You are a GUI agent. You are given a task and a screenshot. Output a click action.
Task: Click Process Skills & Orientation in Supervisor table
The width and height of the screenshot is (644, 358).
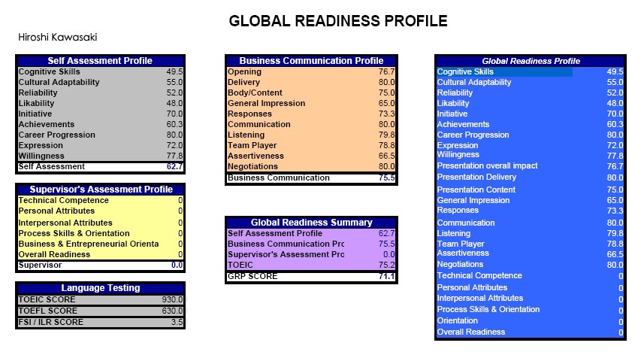tap(74, 233)
